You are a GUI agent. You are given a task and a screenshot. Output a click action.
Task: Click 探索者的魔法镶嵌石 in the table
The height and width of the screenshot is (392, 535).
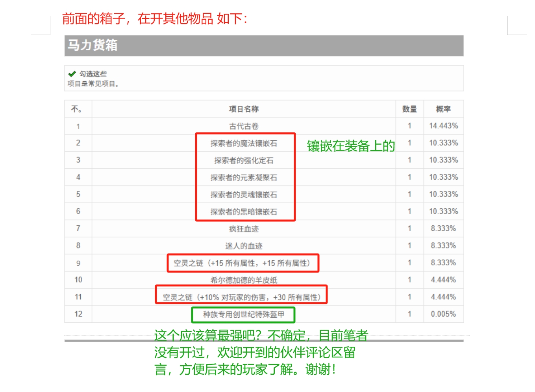click(244, 144)
